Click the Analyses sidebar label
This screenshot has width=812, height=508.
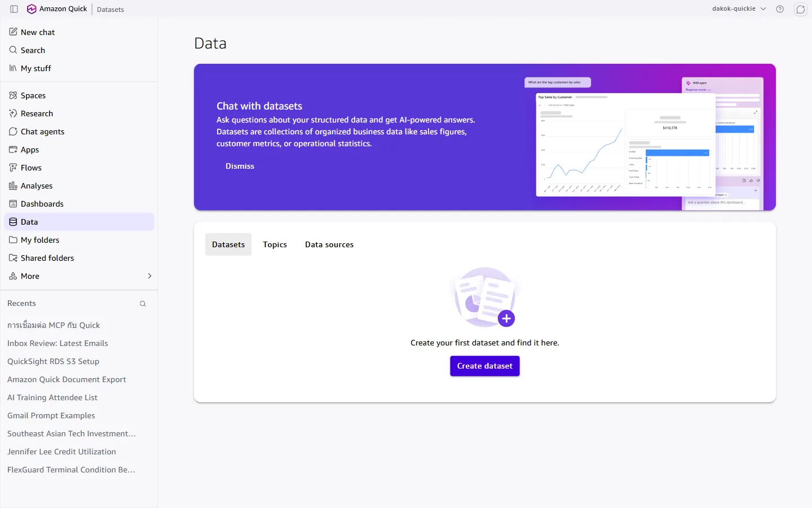[x=37, y=186]
